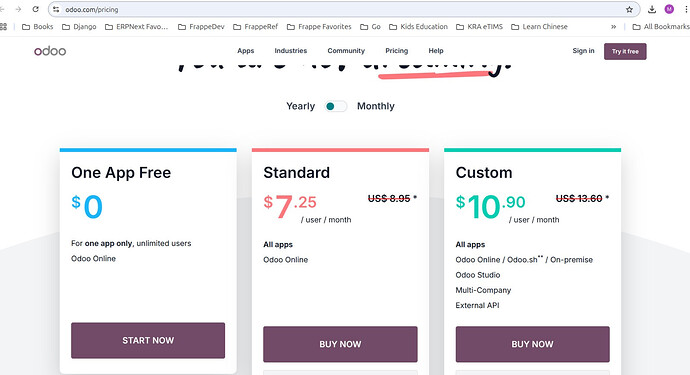Expand the hidden bookmarks chevron

pyautogui.click(x=613, y=27)
